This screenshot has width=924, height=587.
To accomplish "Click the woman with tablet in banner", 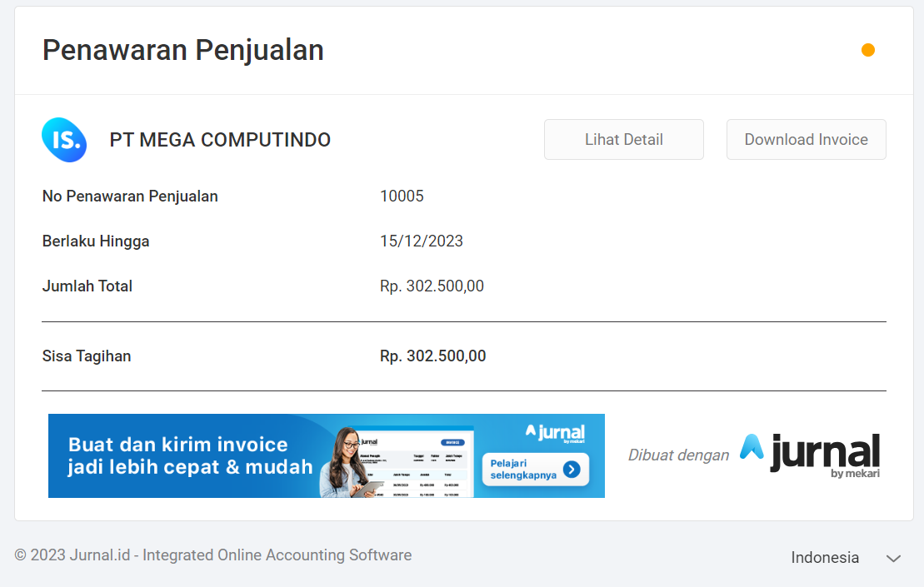I will (x=349, y=463).
